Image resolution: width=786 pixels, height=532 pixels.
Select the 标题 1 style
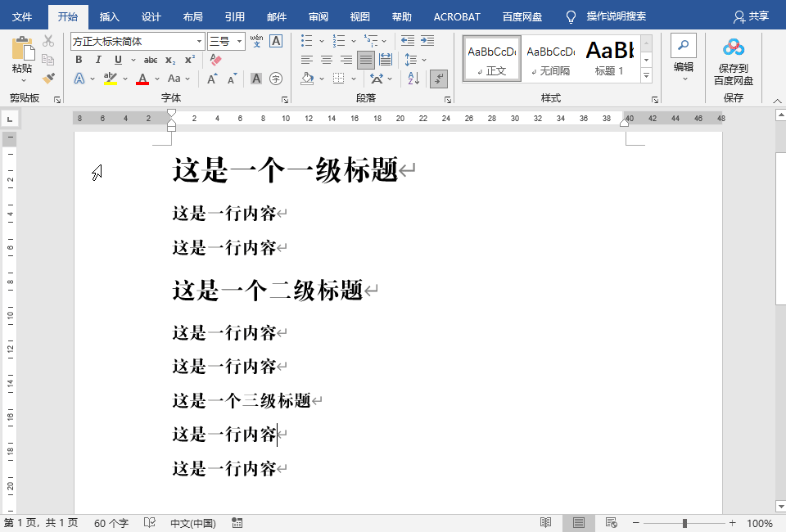click(610, 58)
